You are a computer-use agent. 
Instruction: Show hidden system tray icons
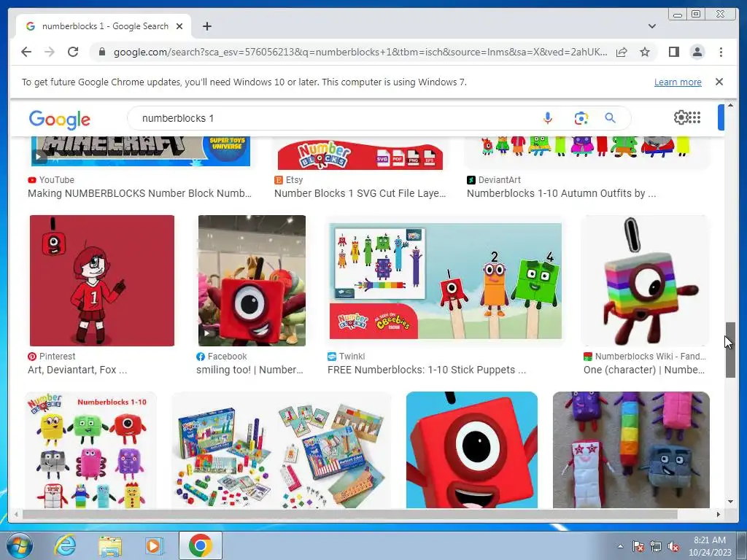pyautogui.click(x=620, y=546)
